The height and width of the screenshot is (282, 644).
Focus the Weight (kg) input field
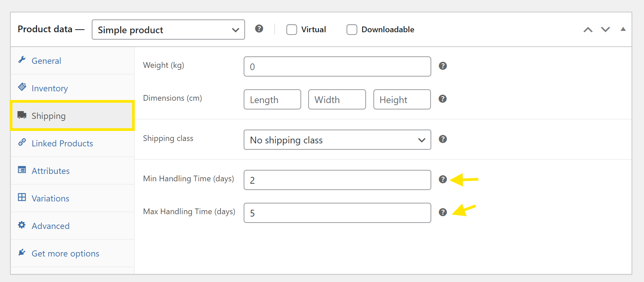point(337,67)
